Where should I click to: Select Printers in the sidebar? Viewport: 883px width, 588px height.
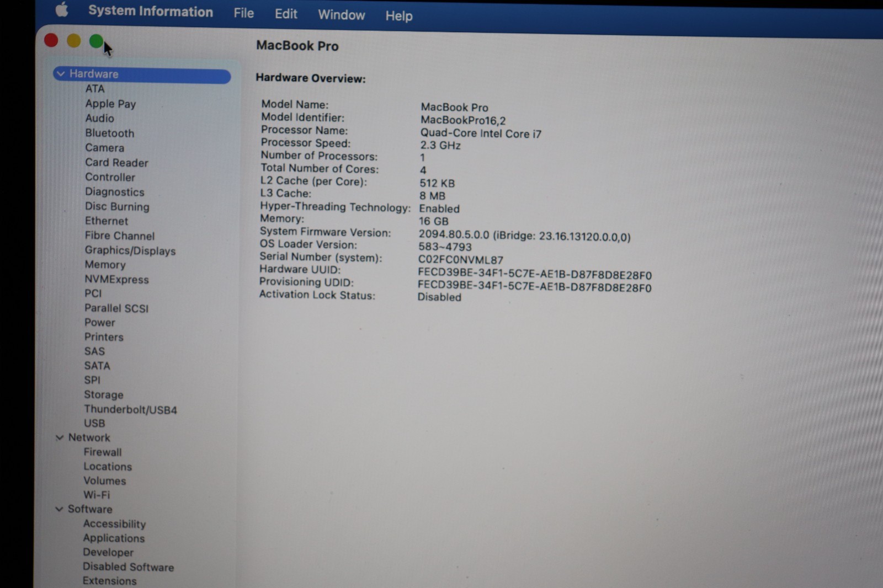(104, 337)
